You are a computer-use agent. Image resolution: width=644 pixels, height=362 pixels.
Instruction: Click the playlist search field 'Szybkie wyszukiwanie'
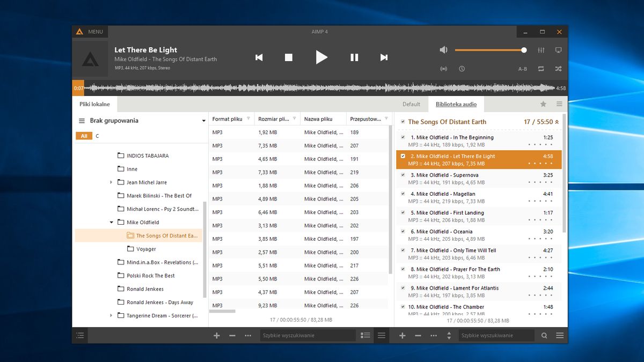[496, 335]
